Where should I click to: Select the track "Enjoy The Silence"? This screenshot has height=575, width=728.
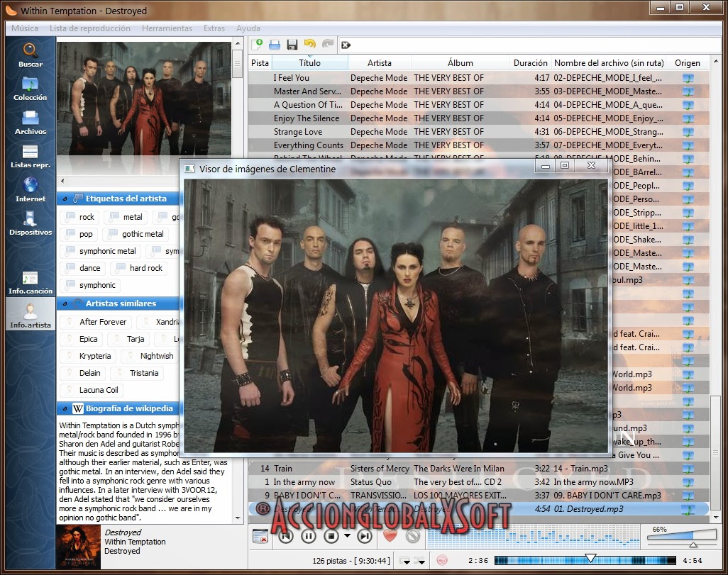point(478,118)
